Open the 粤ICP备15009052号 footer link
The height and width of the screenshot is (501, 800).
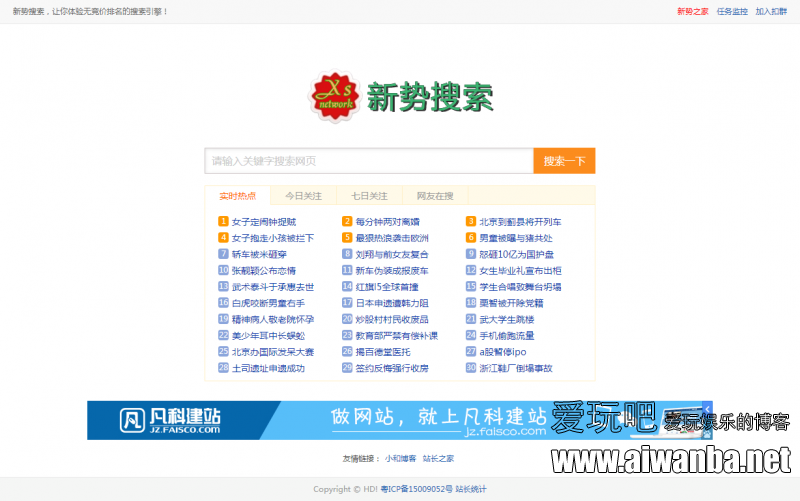point(416,489)
